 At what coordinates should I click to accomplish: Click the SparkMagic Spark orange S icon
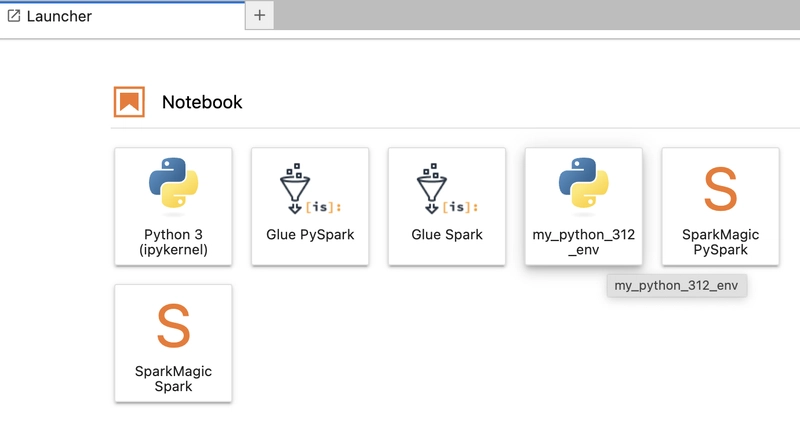click(x=173, y=326)
